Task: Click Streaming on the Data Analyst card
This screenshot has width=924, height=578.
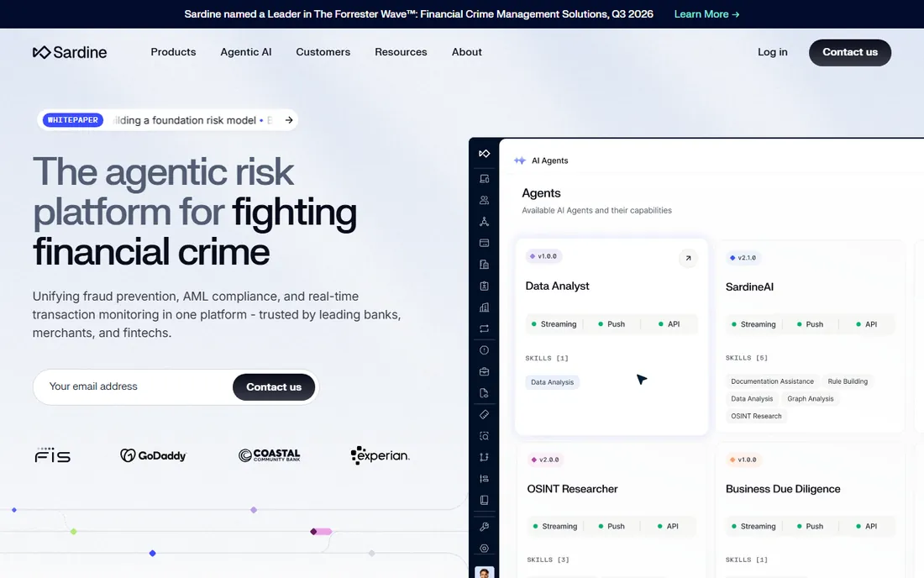Action: pos(554,324)
